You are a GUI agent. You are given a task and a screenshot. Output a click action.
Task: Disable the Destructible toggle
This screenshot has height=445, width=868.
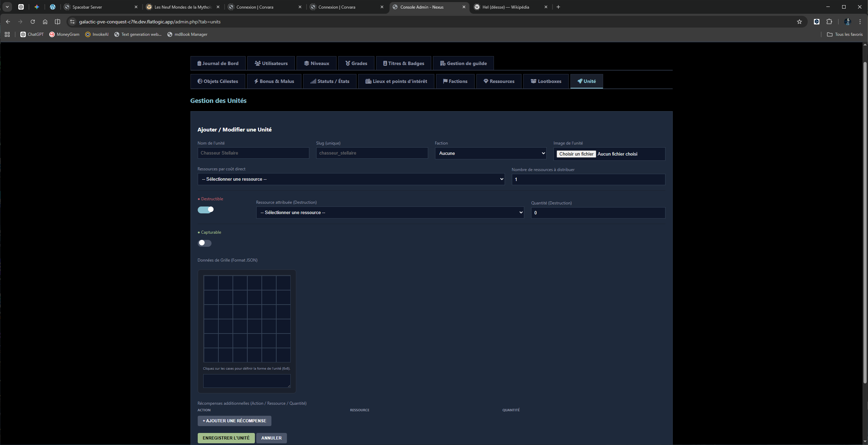coord(206,210)
